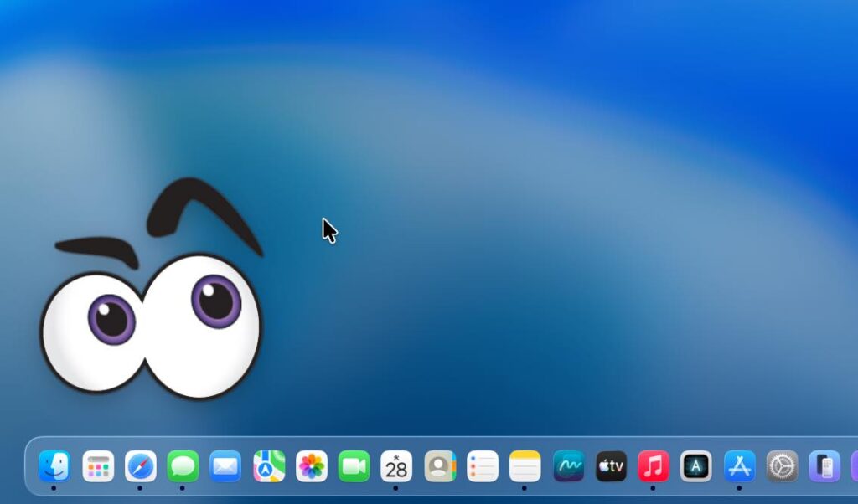Open the Photos app
The image size is (858, 504).
point(312,466)
